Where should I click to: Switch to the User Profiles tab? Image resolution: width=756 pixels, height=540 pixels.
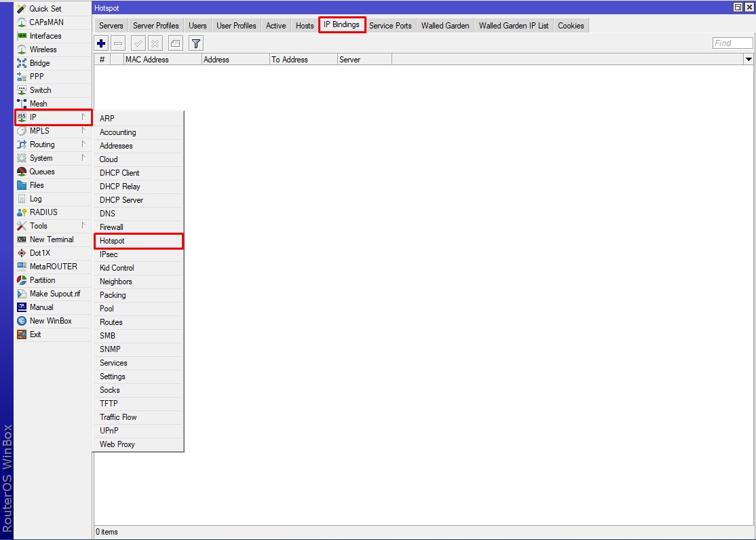point(236,26)
